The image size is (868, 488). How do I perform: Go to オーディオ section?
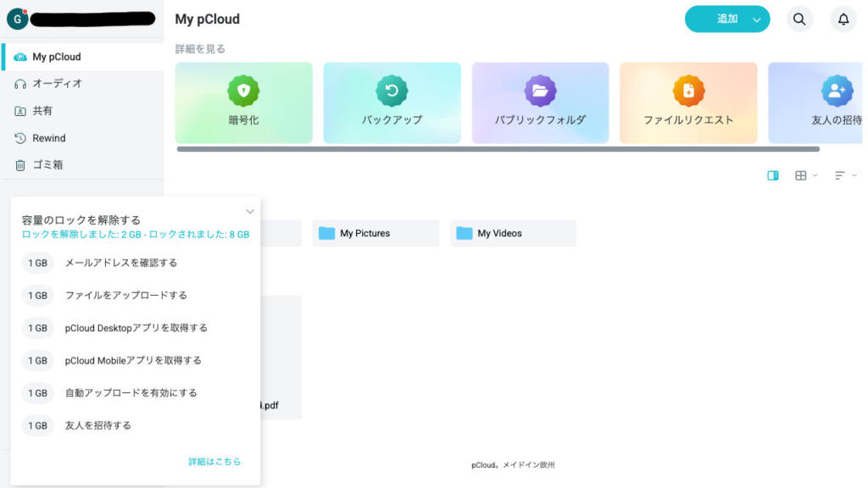83,84
